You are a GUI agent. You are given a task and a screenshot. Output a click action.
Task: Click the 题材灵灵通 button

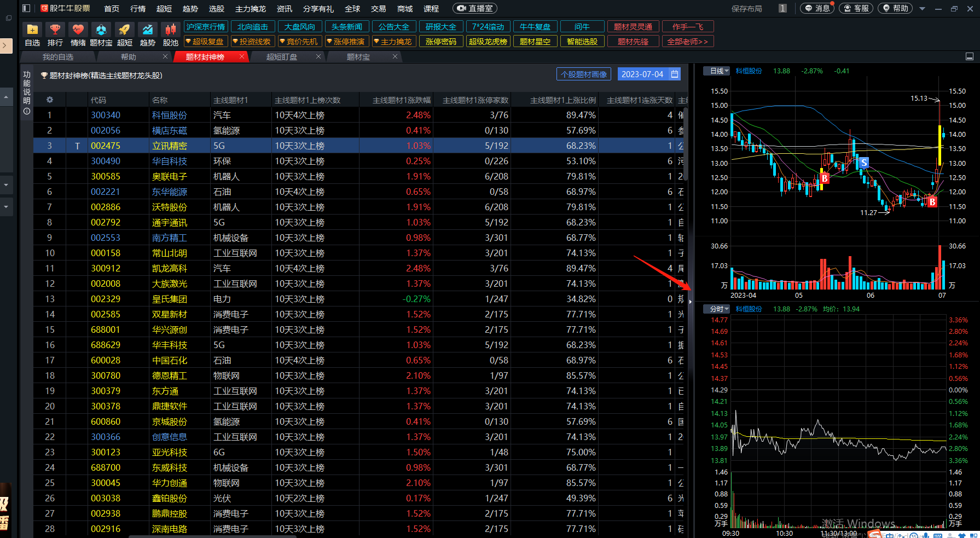point(633,27)
